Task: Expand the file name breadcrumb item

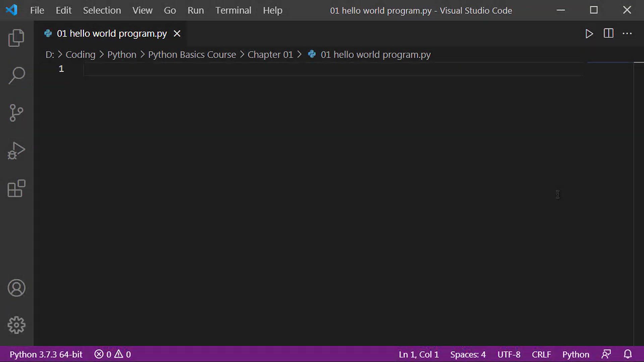Action: [x=376, y=54]
